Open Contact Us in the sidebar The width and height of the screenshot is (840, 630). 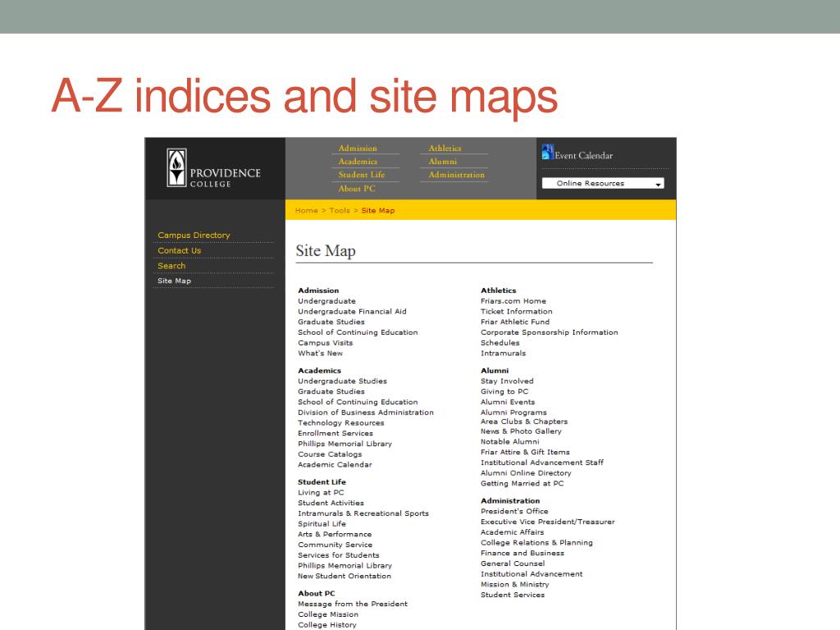coord(179,251)
